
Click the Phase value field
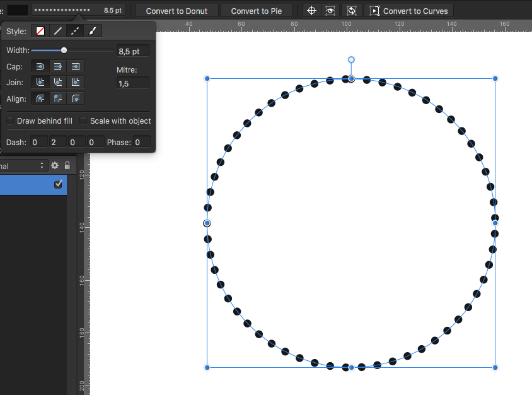(x=141, y=142)
